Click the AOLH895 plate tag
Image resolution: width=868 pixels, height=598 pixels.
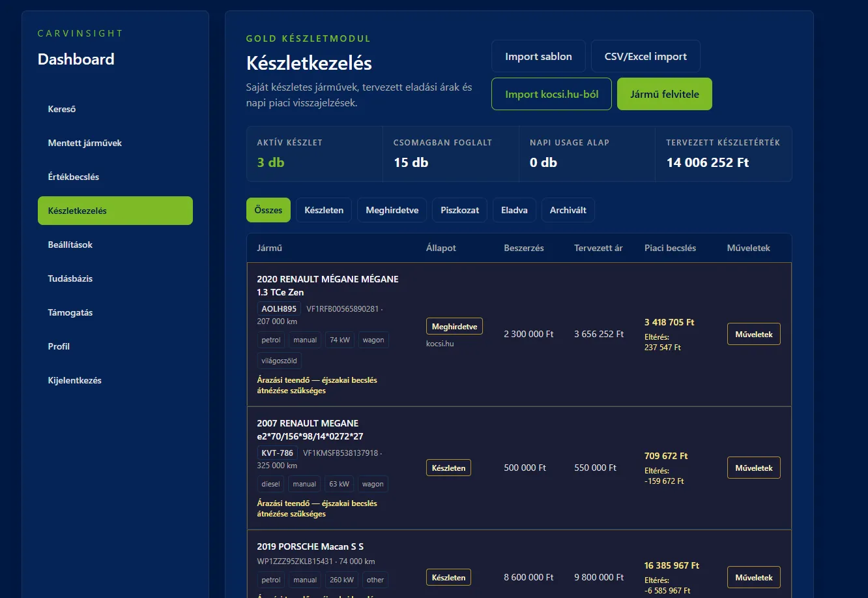point(279,308)
